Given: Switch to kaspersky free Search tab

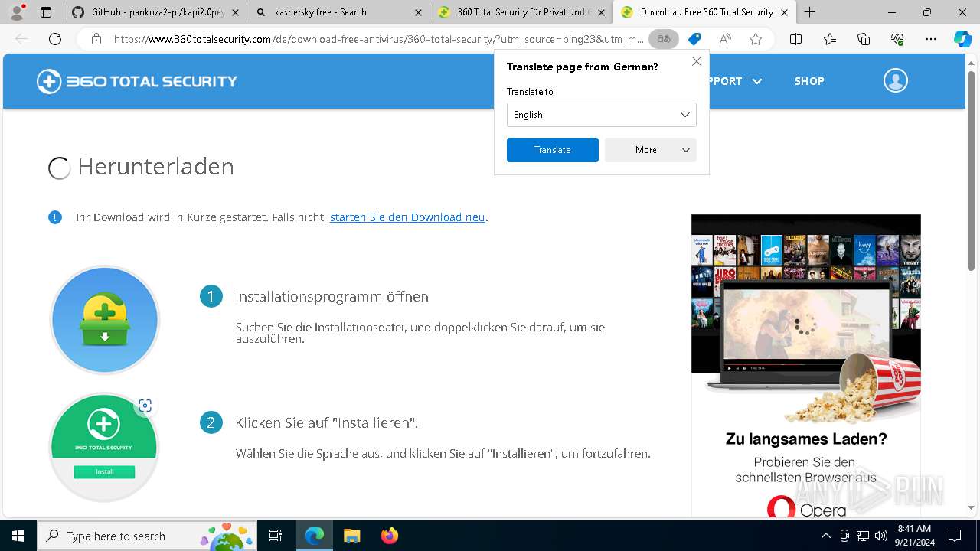Looking at the screenshot, I should [x=338, y=12].
